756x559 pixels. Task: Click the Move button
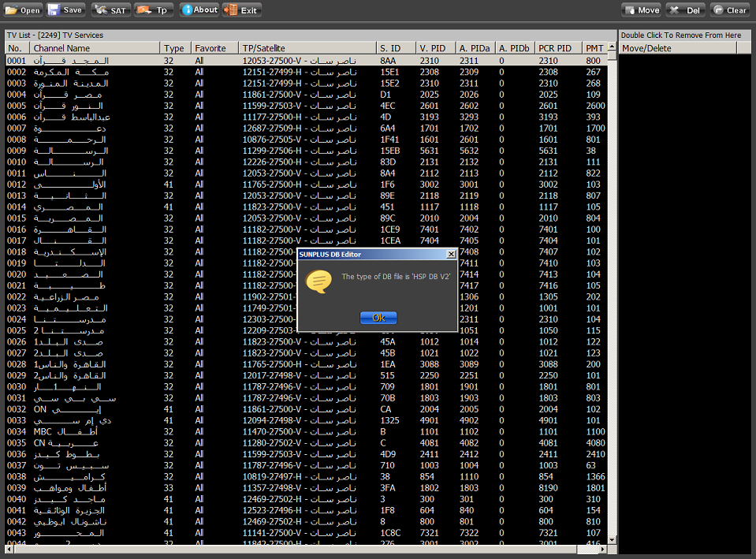pos(642,10)
